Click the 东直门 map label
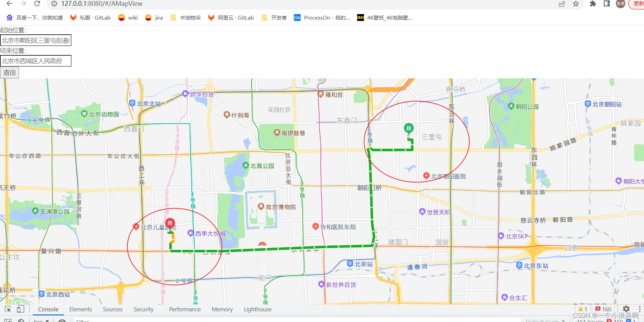The width and height of the screenshot is (644, 322). coord(347,120)
